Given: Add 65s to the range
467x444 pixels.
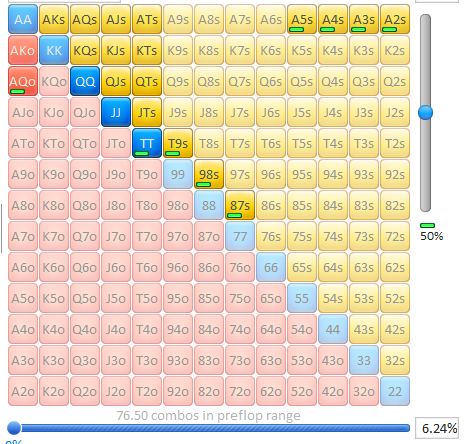Looking at the screenshot, I should pyautogui.click(x=302, y=267).
